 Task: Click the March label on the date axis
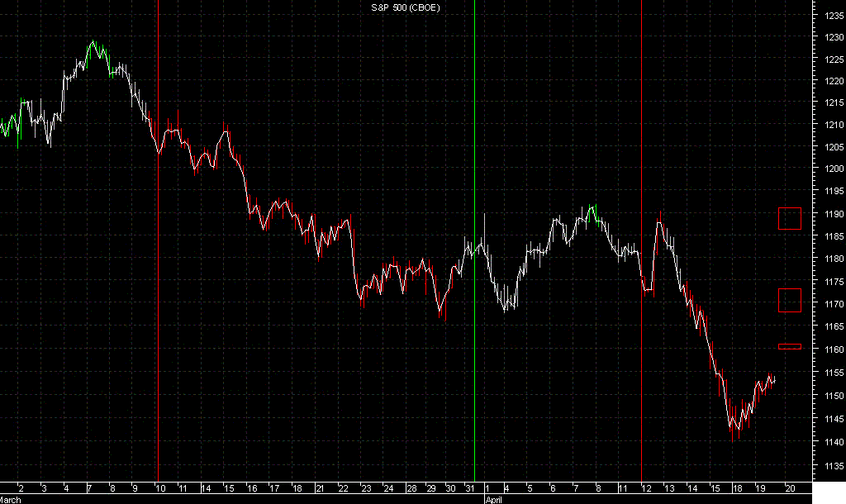click(12, 499)
